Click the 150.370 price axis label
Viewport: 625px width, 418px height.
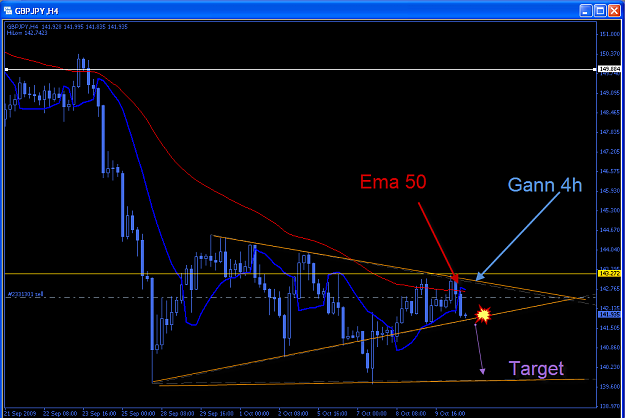click(x=610, y=53)
